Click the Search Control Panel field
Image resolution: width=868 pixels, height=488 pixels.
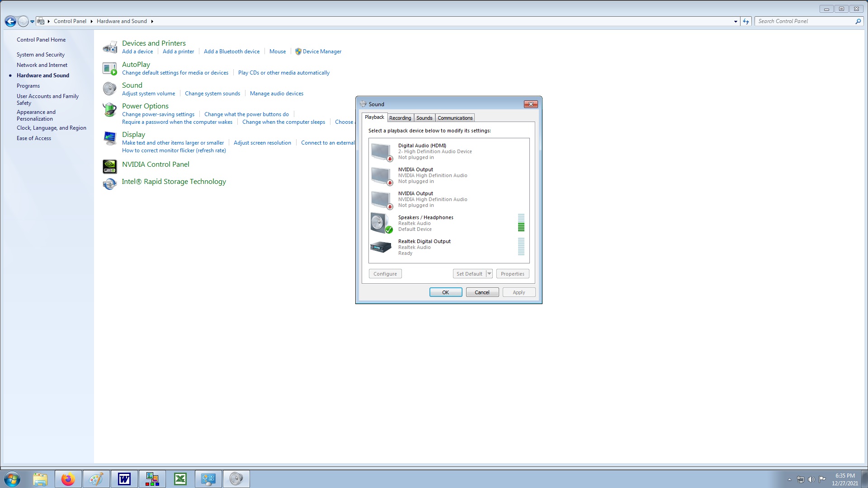[x=805, y=21]
